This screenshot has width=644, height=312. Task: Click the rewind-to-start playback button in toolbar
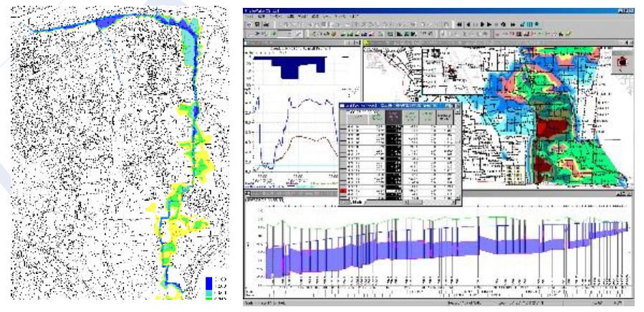(459, 24)
